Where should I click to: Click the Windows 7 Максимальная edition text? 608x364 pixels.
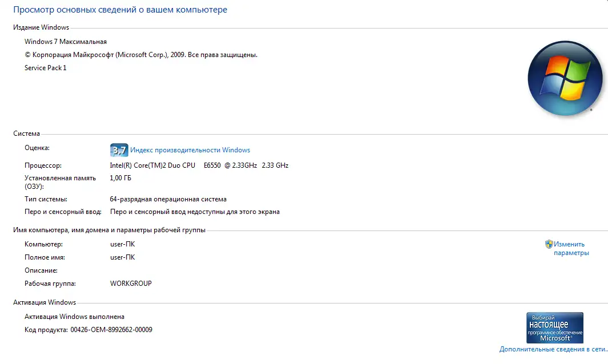point(66,42)
